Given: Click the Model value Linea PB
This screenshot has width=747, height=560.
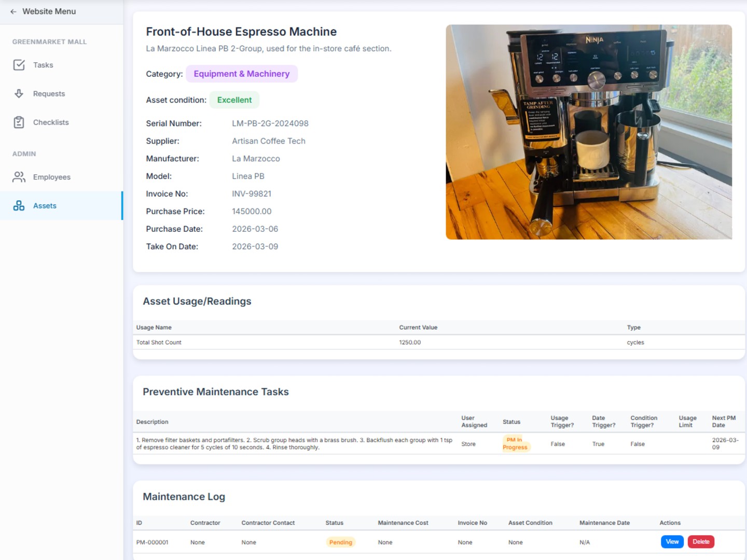Looking at the screenshot, I should pos(248,176).
